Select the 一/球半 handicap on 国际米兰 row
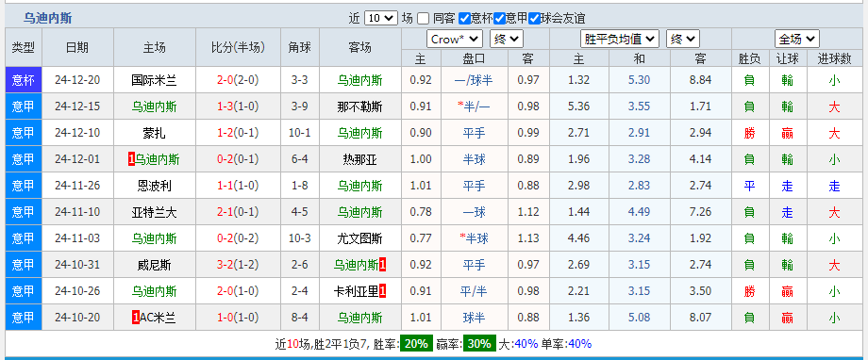Image resolution: width=868 pixels, height=360 pixels. (474, 80)
